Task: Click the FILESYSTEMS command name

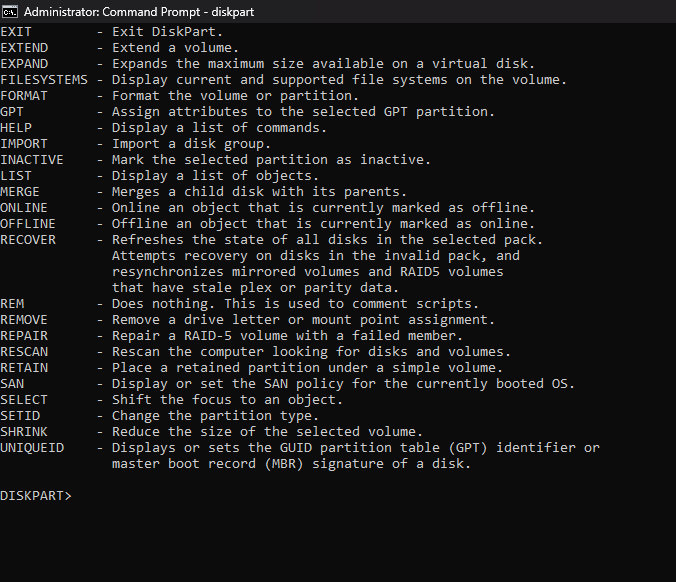Action: tap(44, 80)
